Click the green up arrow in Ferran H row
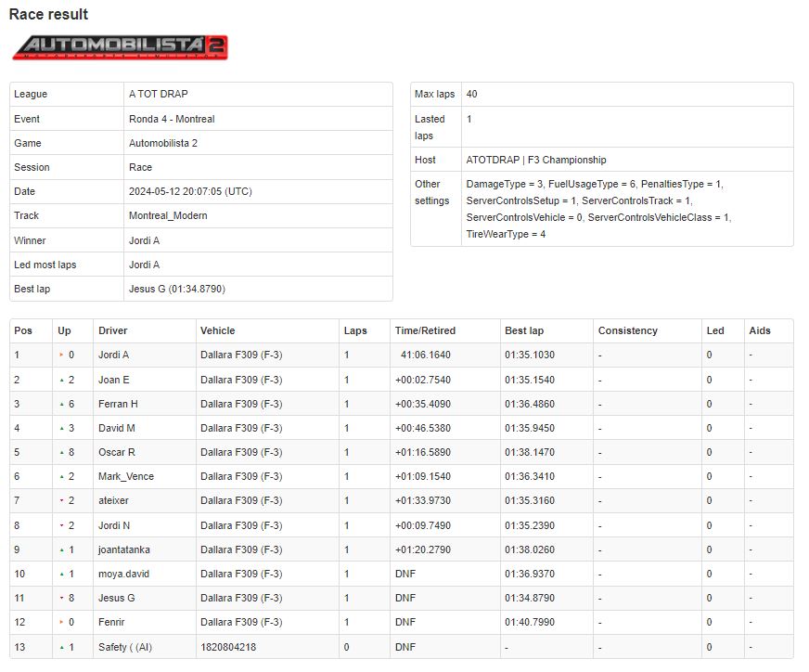The height and width of the screenshot is (672, 809). tap(61, 404)
